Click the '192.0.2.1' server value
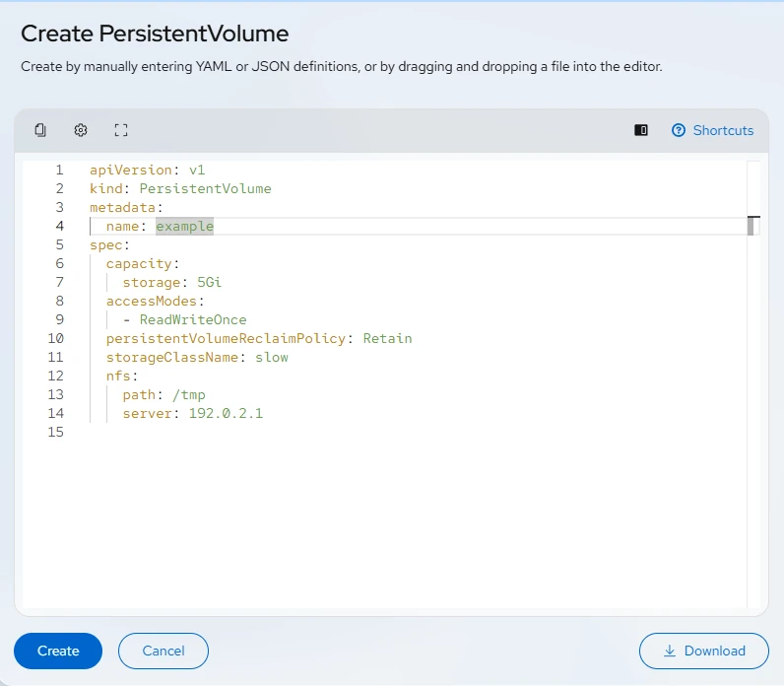This screenshot has width=784, height=686. 226,413
